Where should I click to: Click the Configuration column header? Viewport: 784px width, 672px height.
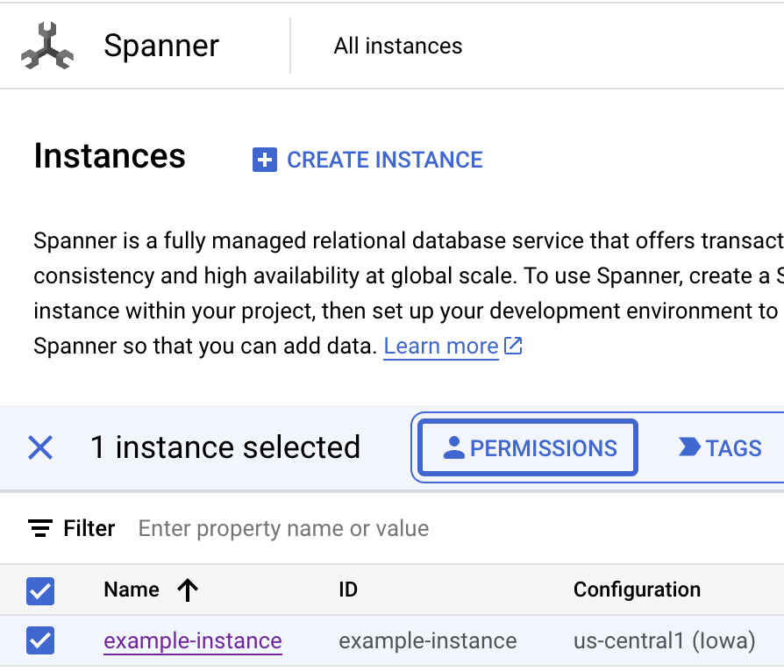637,590
